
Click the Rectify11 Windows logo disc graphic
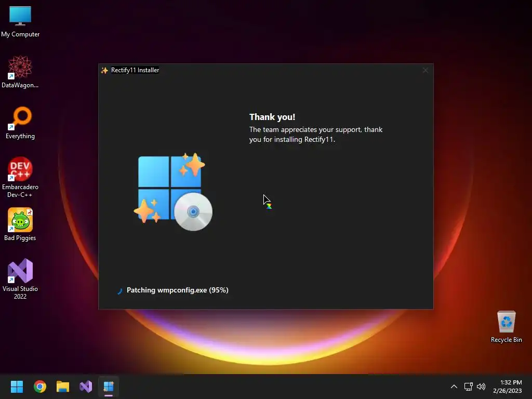[x=174, y=192]
